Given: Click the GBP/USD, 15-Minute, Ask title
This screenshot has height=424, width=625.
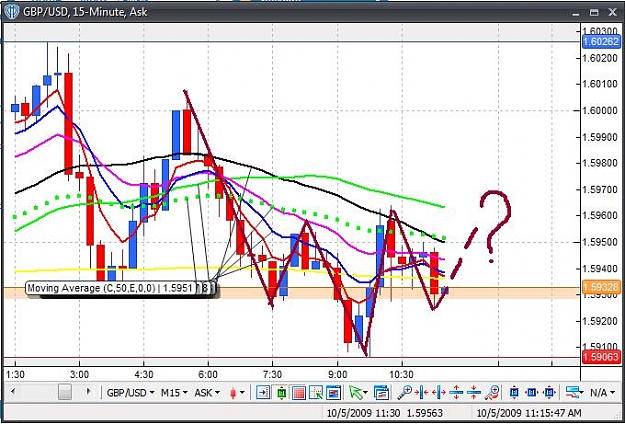Looking at the screenshot, I should pyautogui.click(x=85, y=12).
